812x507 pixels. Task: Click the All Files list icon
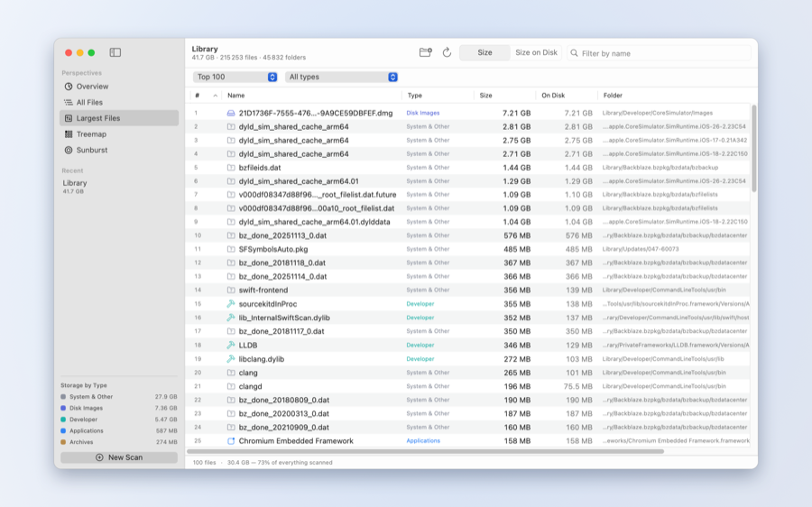click(x=69, y=103)
